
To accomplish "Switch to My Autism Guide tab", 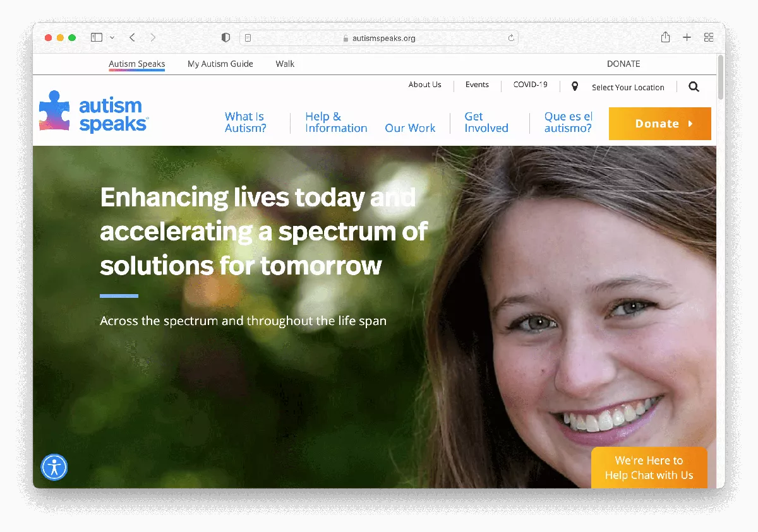I will pyautogui.click(x=220, y=64).
